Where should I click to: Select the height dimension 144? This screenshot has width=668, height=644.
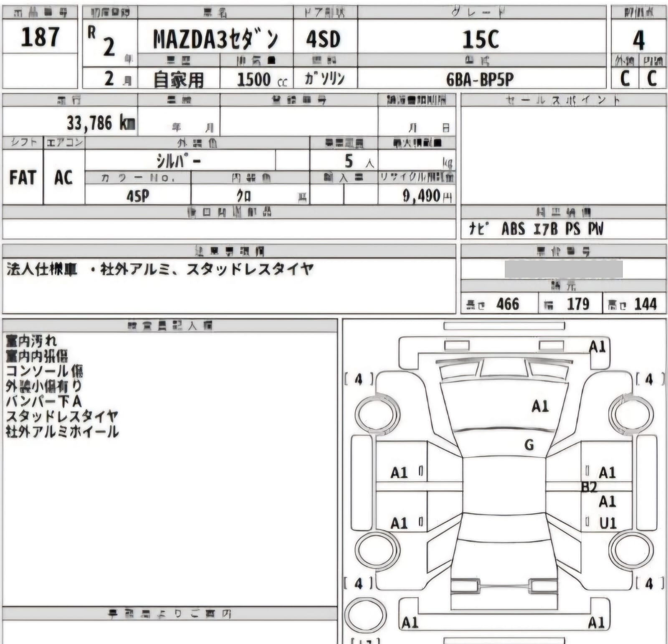pos(645,304)
